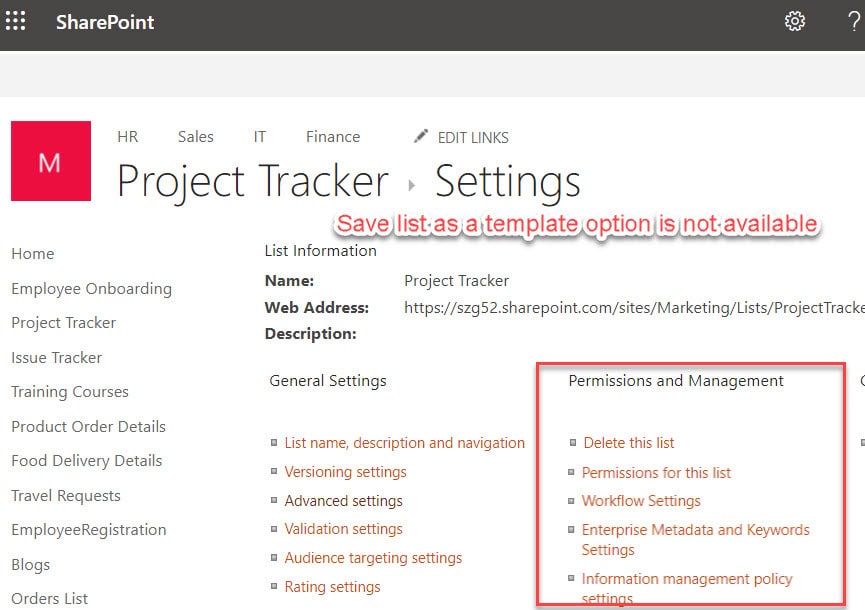Open the settings gear icon
This screenshot has width=865, height=610.
794,22
